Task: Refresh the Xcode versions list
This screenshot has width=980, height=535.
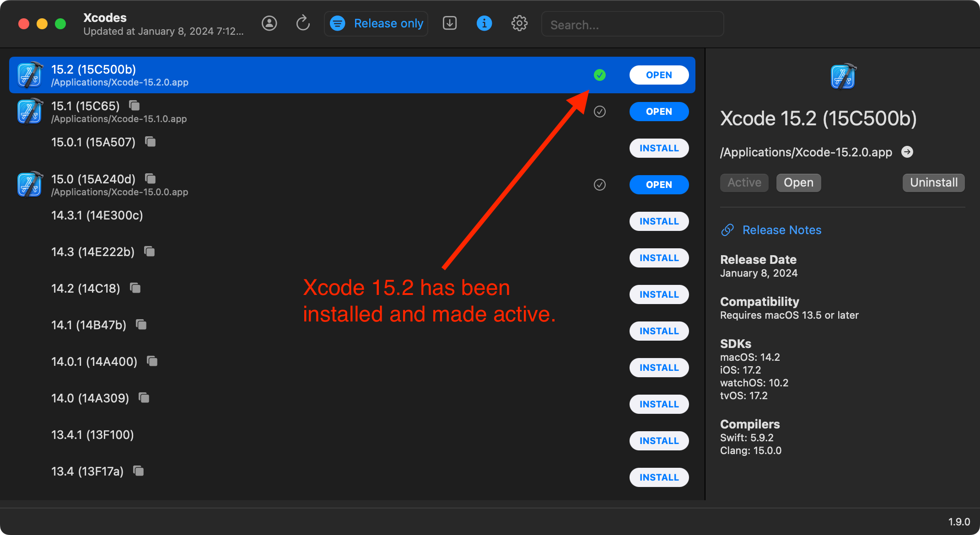Action: point(303,23)
